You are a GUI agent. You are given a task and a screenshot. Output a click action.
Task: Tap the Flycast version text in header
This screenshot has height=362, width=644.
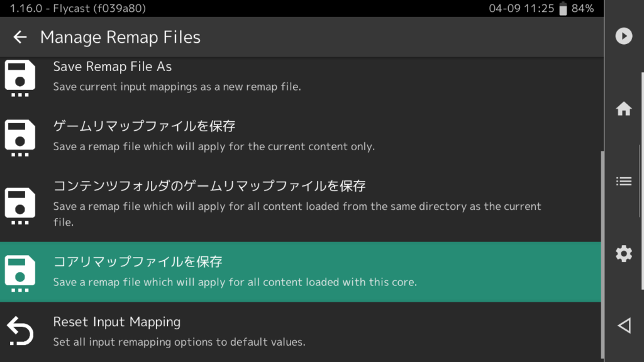coord(77,8)
